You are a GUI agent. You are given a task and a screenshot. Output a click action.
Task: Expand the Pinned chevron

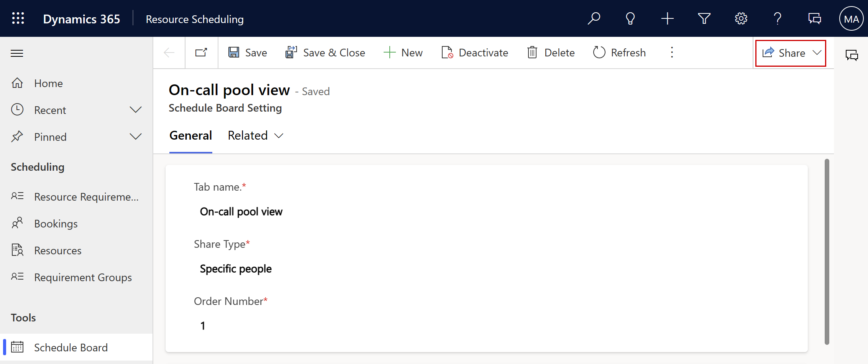click(136, 137)
